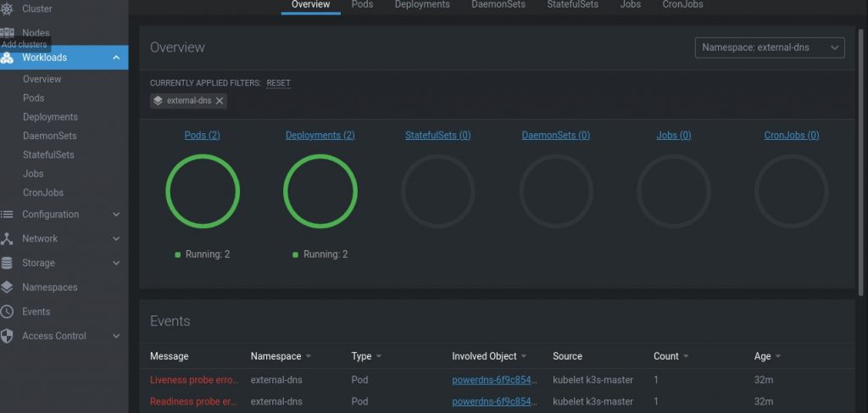Click the Storage database icon
Screen dimensions: 868x413
tap(7, 263)
